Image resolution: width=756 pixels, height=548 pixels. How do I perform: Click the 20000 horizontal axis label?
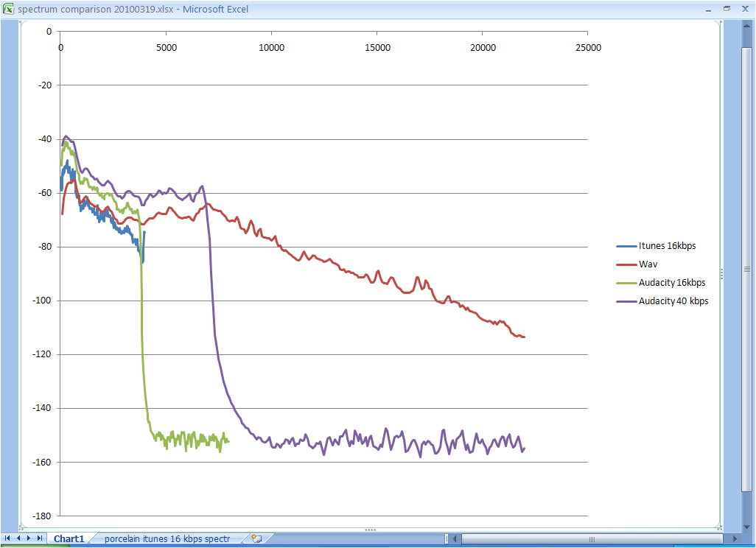(483, 48)
